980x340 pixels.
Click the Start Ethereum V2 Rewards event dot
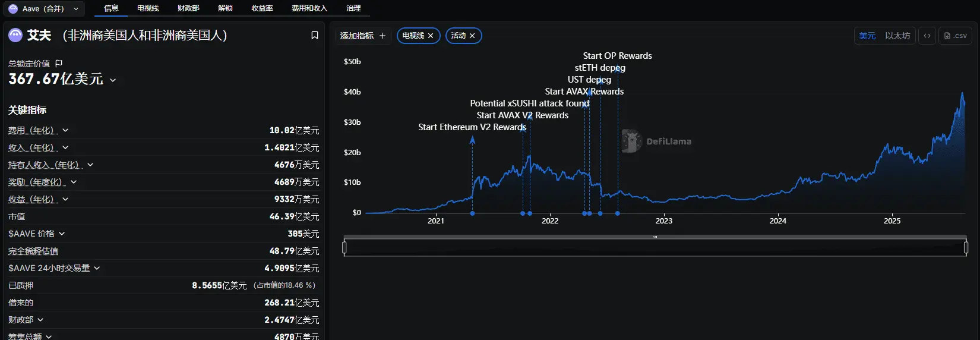472,213
